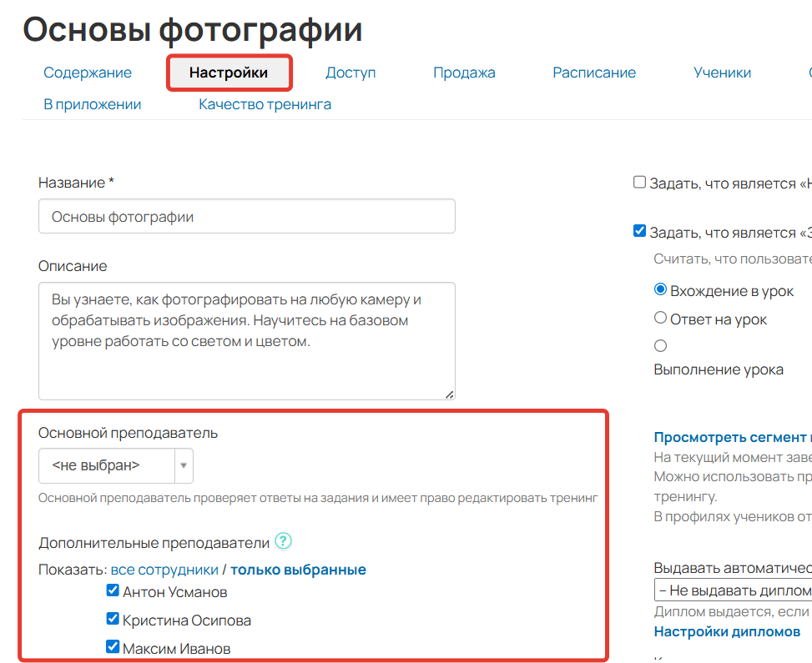Uncheck Максим Иванов as additional teacher

(111, 646)
